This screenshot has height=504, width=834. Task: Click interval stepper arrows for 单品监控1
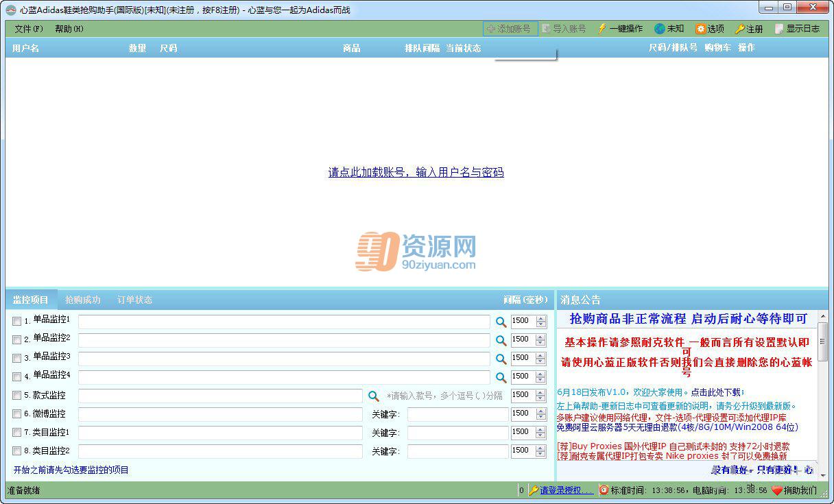pyautogui.click(x=541, y=321)
